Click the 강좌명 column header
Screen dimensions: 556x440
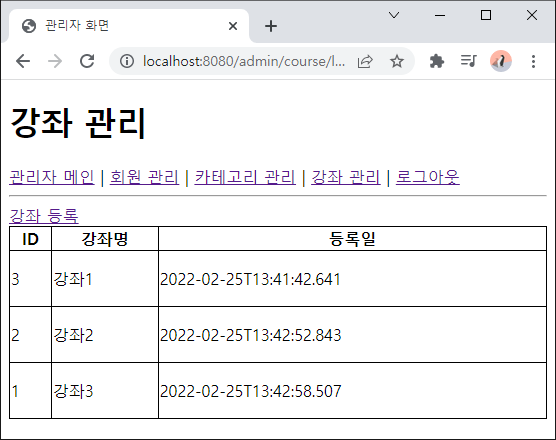pos(105,239)
